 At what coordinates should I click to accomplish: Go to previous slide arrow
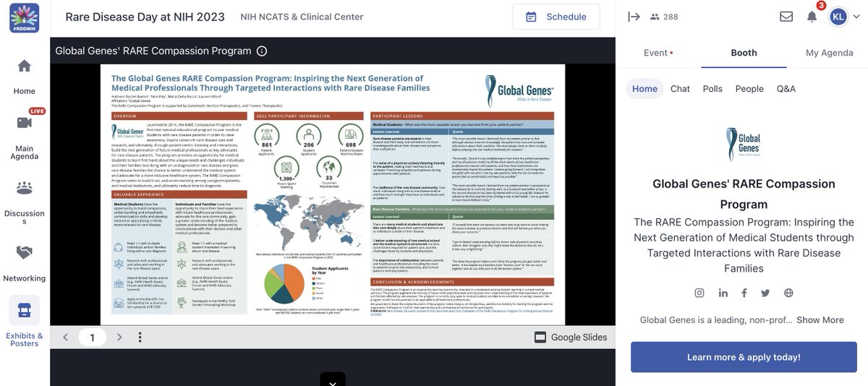coord(65,337)
